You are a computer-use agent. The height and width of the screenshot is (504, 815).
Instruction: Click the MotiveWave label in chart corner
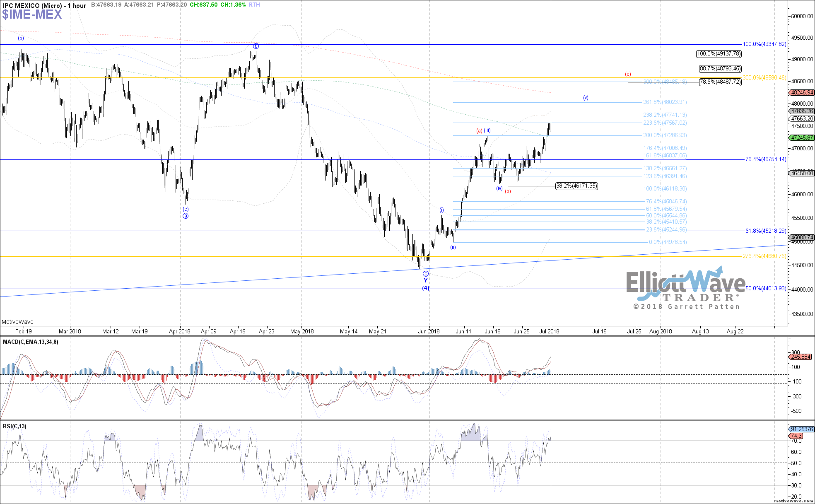tap(17, 322)
